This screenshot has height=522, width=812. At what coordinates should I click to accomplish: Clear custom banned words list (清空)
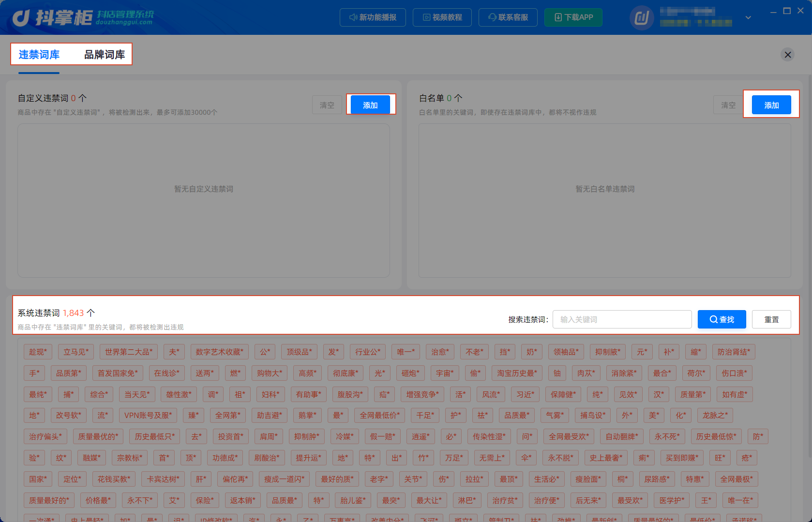327,105
